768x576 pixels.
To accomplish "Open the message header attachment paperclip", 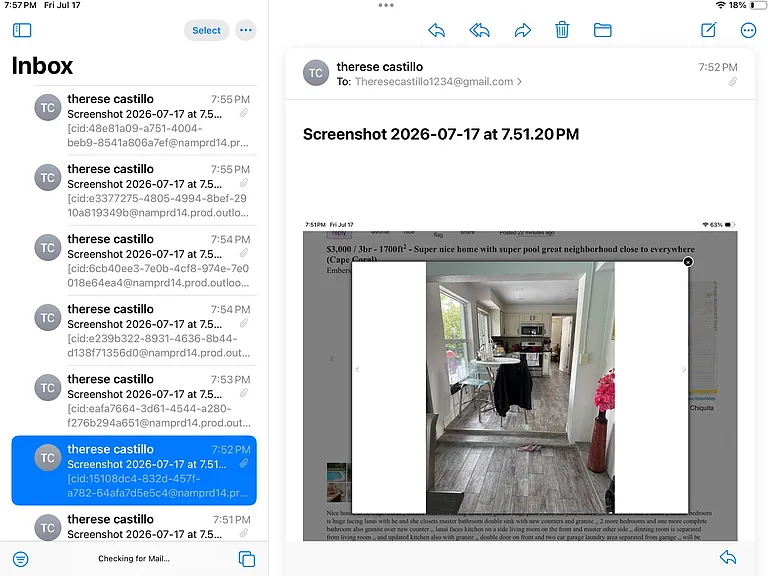I will point(733,82).
